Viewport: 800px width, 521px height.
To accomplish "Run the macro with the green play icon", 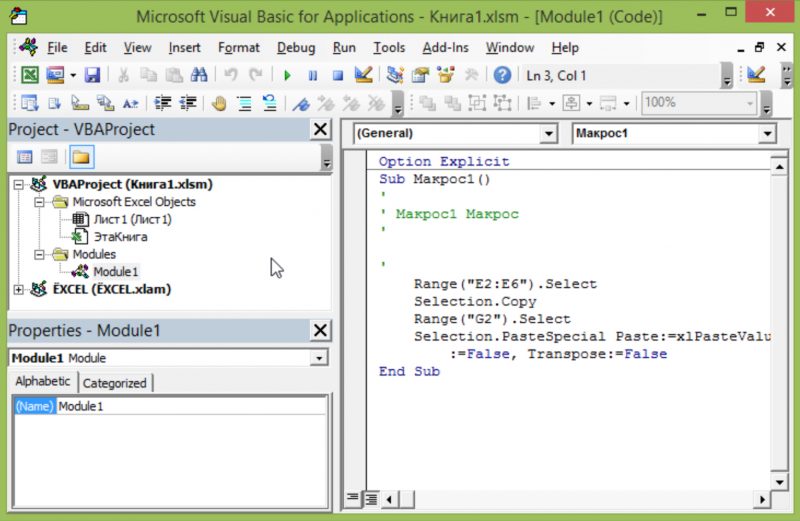I will pos(287,76).
